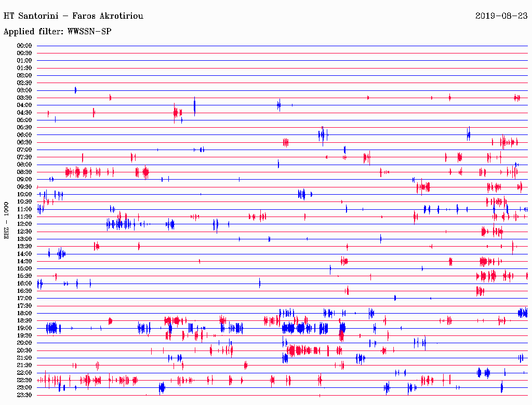This screenshot has width=532, height=405.
Task: Click the 11:30 time label
Action: pyautogui.click(x=24, y=217)
